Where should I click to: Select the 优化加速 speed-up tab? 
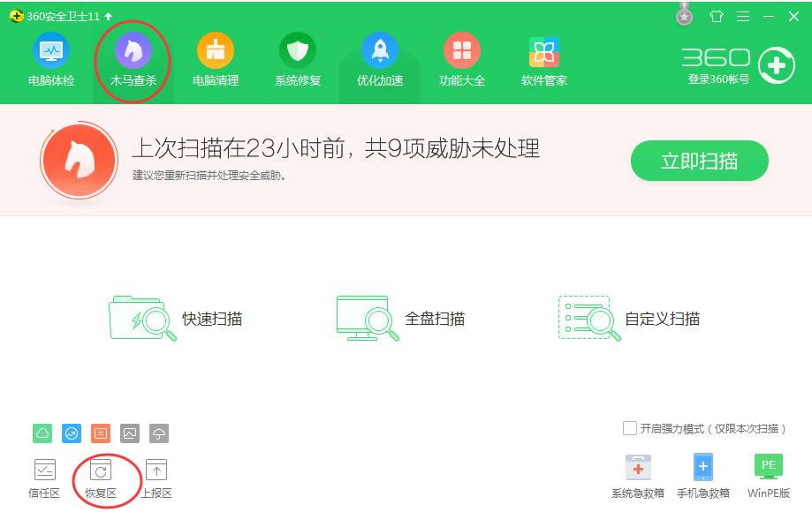pos(380,60)
